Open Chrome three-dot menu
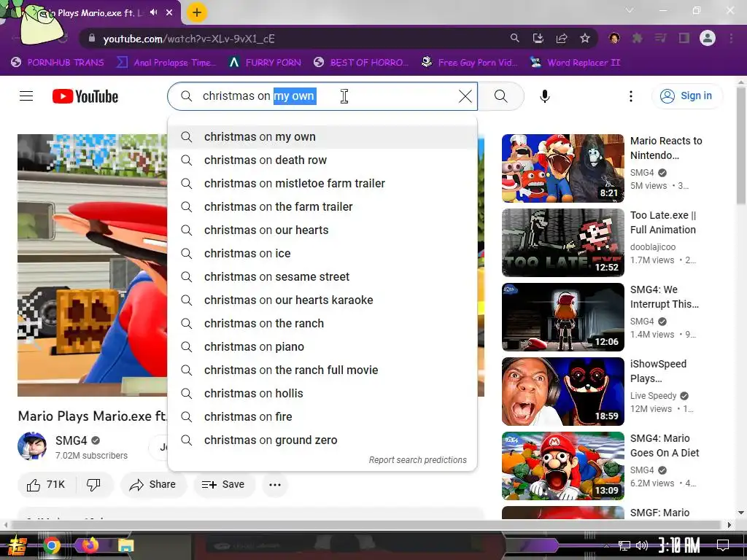Viewport: 747px width, 560px height. click(731, 38)
